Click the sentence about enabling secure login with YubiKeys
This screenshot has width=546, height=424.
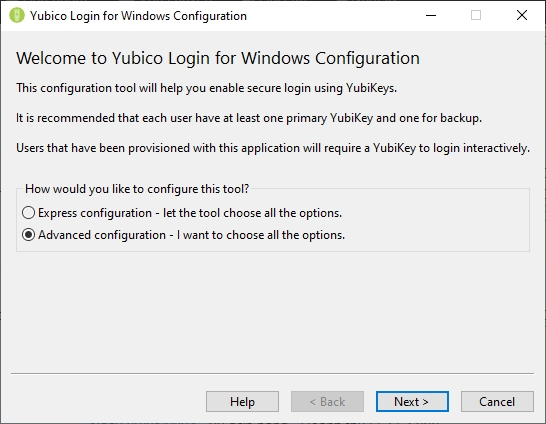[206, 88]
